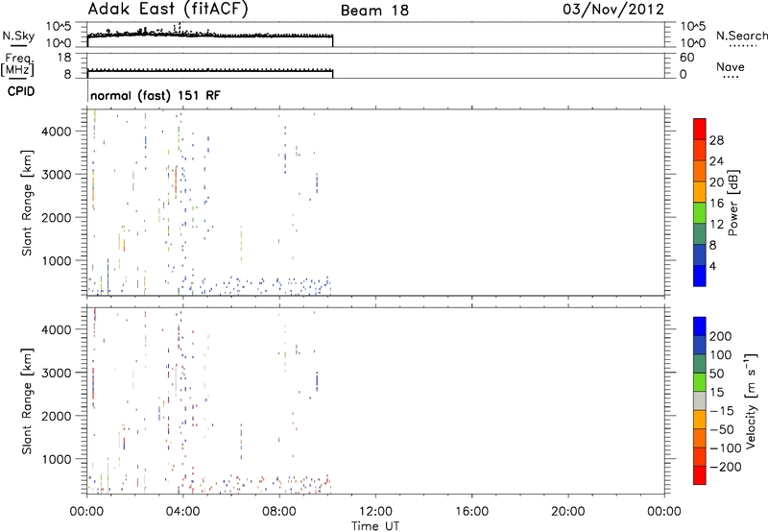
Task: Click the date "03/Nov/2012"
Action: tap(613, 10)
